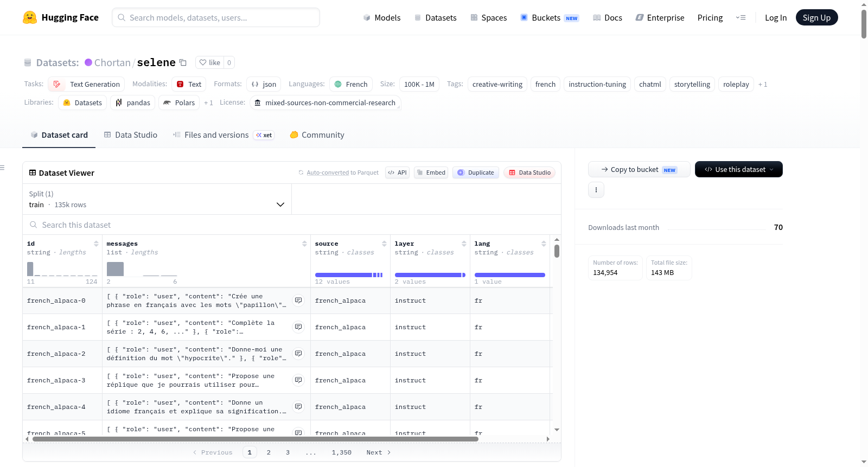Open the Datasets page

tap(436, 17)
